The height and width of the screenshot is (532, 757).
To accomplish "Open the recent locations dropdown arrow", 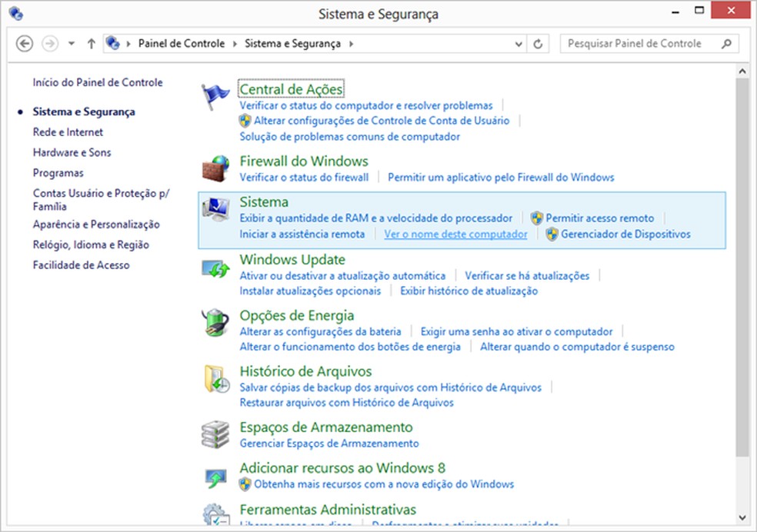I will coord(72,43).
